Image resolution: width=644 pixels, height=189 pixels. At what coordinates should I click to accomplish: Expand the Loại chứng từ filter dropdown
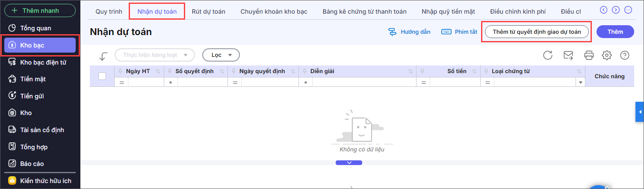[581, 82]
